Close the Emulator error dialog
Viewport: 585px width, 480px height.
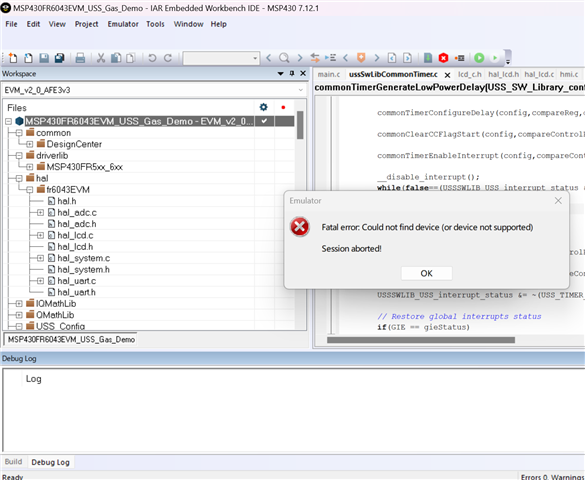(x=558, y=201)
